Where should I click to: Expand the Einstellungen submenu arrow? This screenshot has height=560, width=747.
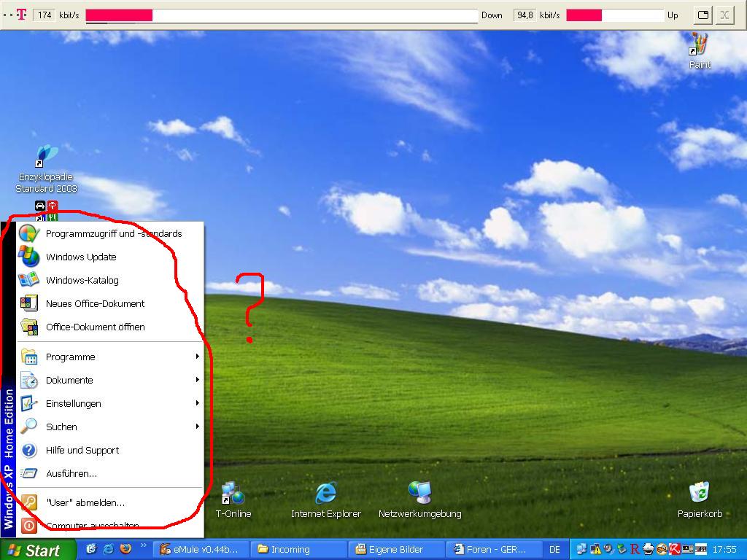pyautogui.click(x=197, y=403)
